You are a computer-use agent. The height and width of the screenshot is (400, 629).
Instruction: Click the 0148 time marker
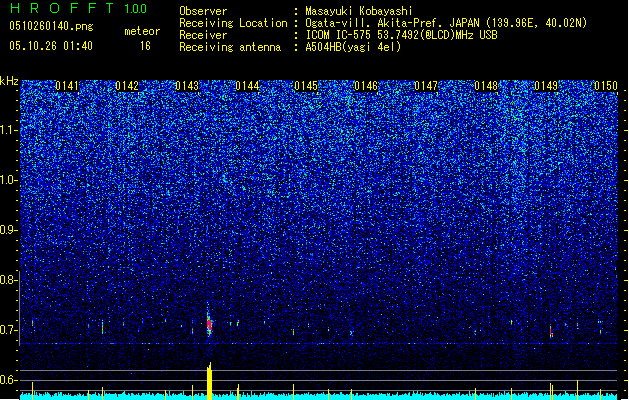(486, 86)
